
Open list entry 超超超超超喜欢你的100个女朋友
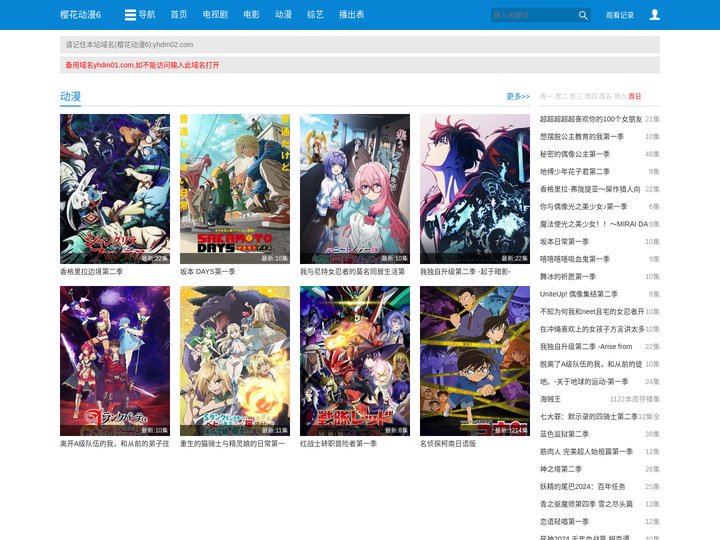click(x=591, y=119)
